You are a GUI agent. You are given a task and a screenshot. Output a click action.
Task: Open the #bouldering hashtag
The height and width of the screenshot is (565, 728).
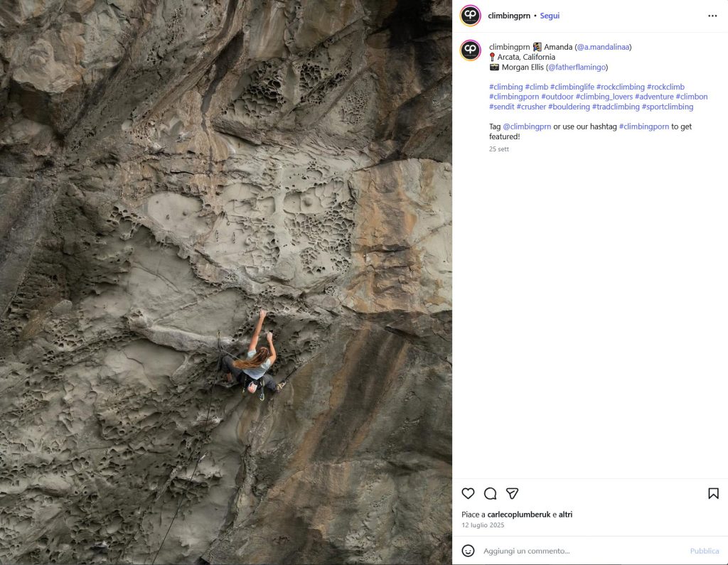point(569,107)
